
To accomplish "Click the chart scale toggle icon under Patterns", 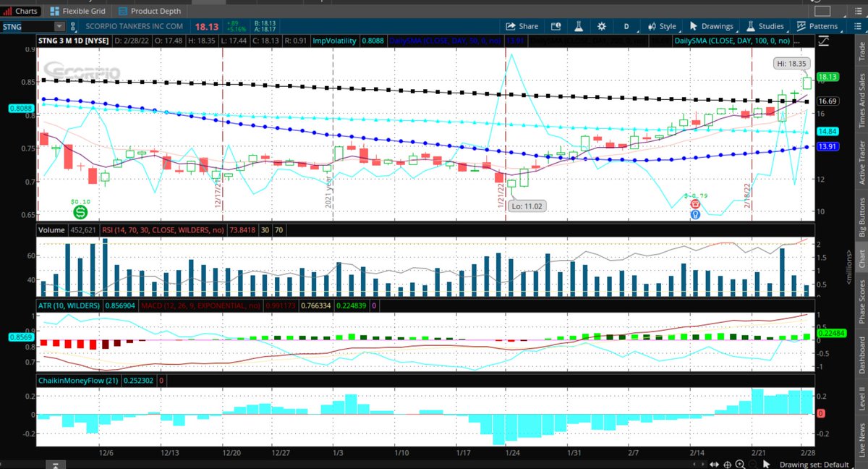I will pos(822,41).
